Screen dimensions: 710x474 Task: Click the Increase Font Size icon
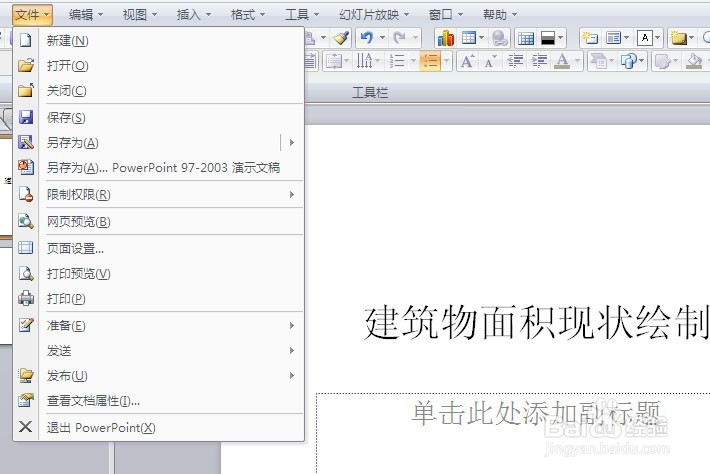[x=467, y=61]
